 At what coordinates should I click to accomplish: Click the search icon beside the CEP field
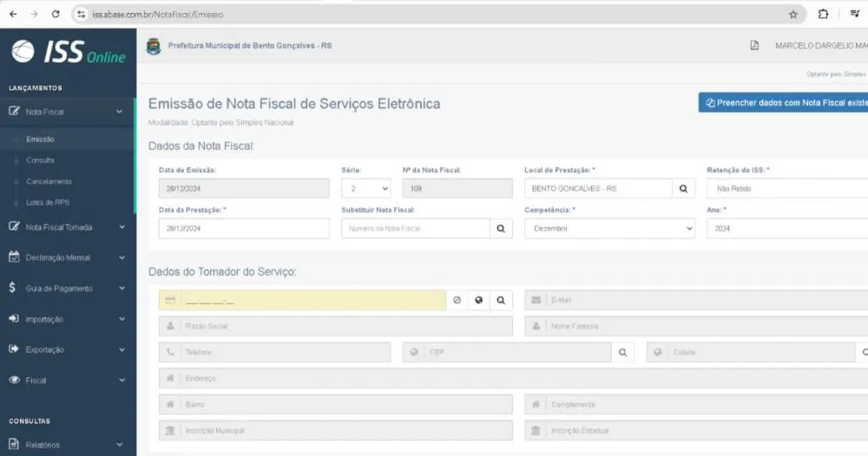coord(622,353)
